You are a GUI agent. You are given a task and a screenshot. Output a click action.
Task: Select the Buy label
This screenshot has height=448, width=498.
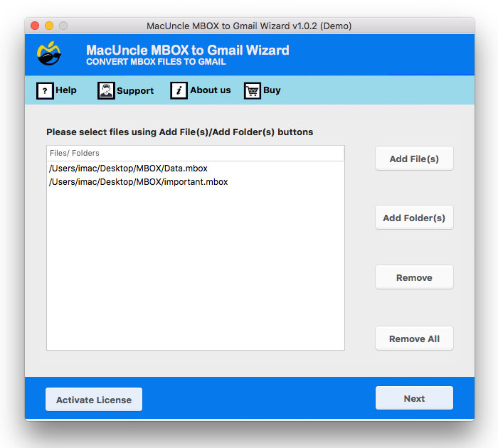(272, 90)
